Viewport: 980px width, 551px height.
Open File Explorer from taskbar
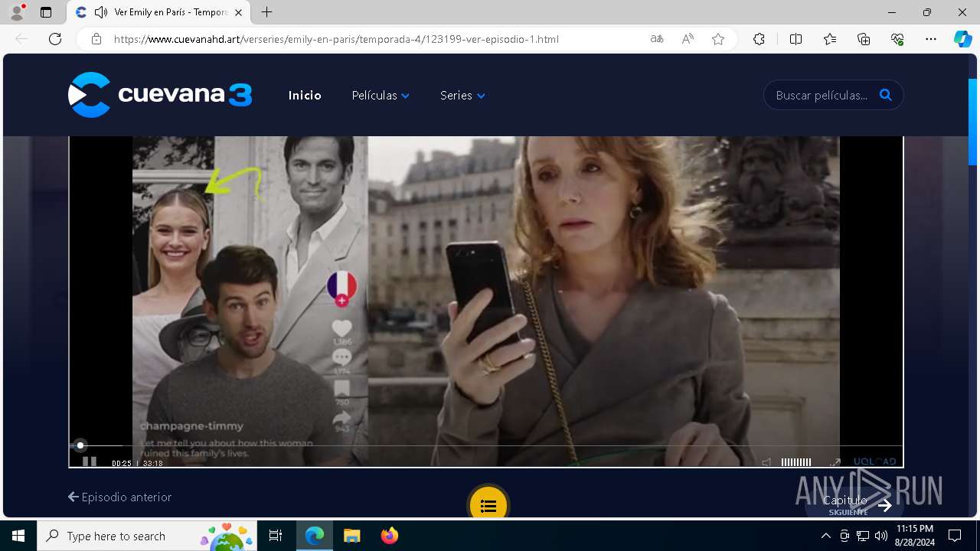tap(351, 536)
